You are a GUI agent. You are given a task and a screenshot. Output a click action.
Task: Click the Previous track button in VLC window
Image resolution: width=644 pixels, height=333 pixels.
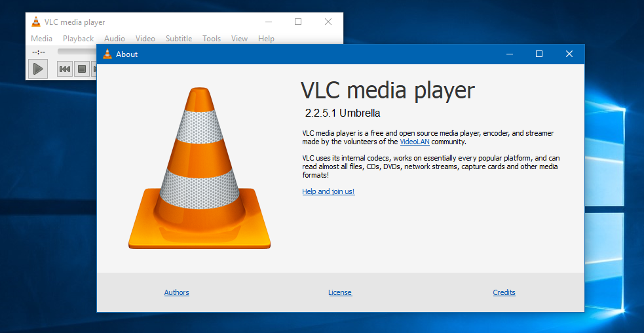[x=64, y=69]
